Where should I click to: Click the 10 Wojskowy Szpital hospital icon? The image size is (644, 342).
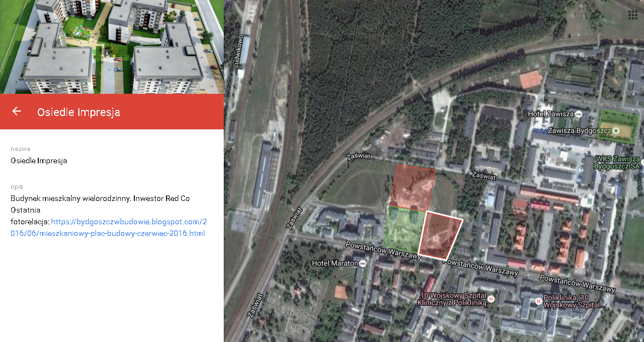tap(490, 299)
